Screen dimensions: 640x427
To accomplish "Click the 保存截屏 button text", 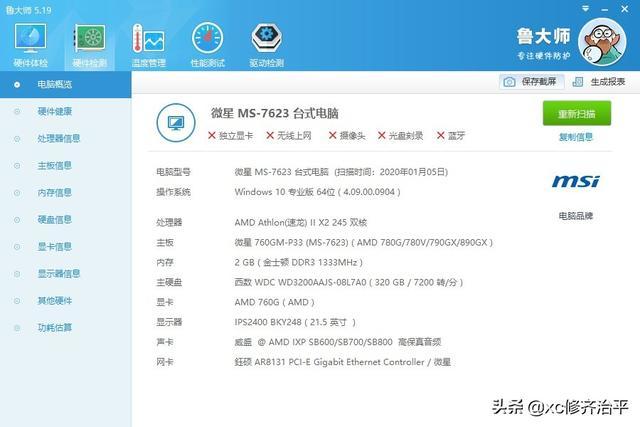I will click(x=539, y=82).
